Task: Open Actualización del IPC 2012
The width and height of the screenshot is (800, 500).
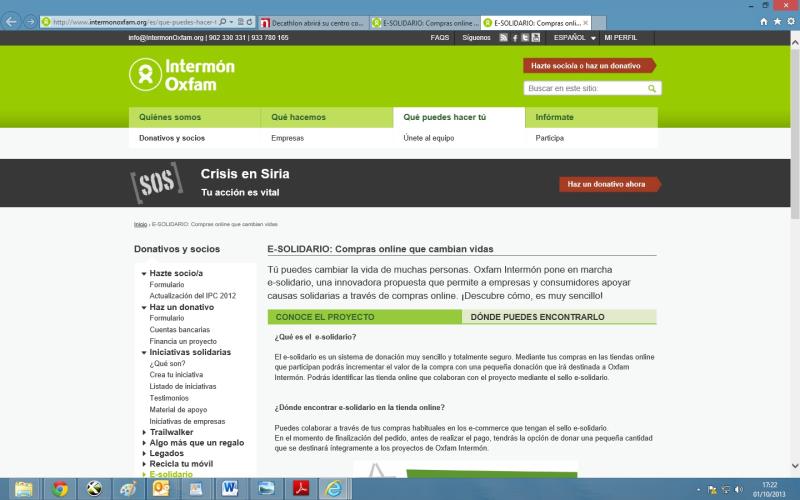Action: pos(192,296)
